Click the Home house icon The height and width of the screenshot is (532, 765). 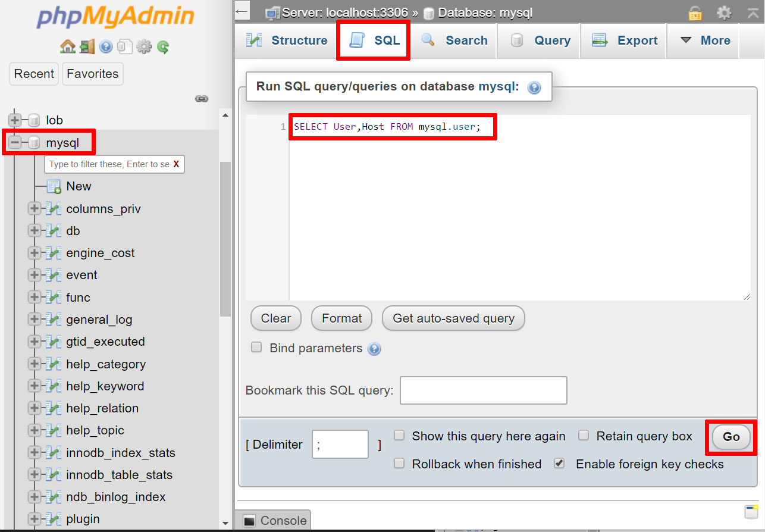coord(68,46)
